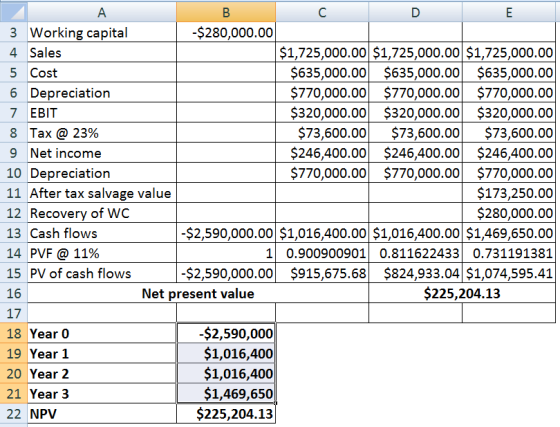560x427 pixels.
Task: Click the 'Year 2' label cell
Action: pos(102,373)
